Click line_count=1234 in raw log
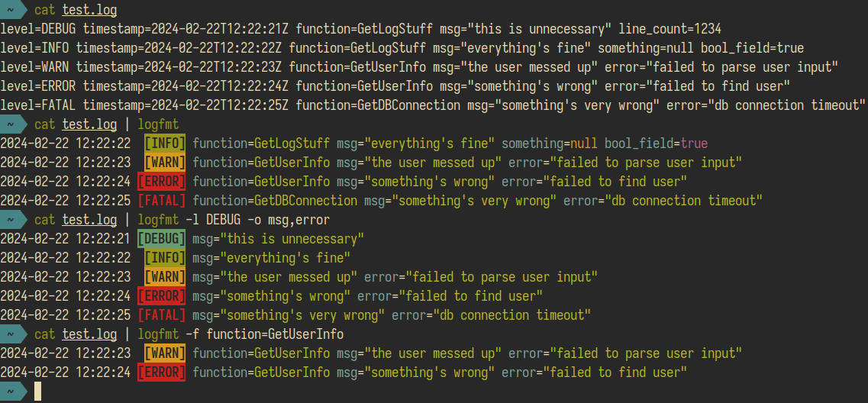The image size is (868, 403). 670,29
